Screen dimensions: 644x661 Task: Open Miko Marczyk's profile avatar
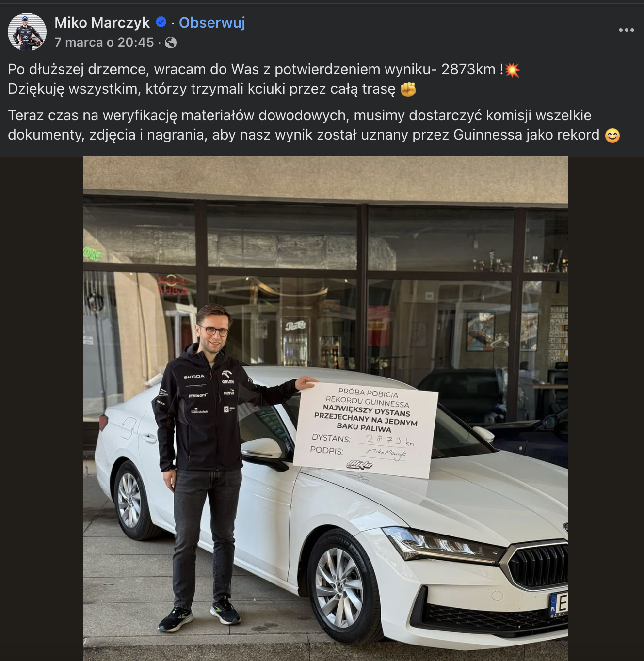tap(27, 32)
